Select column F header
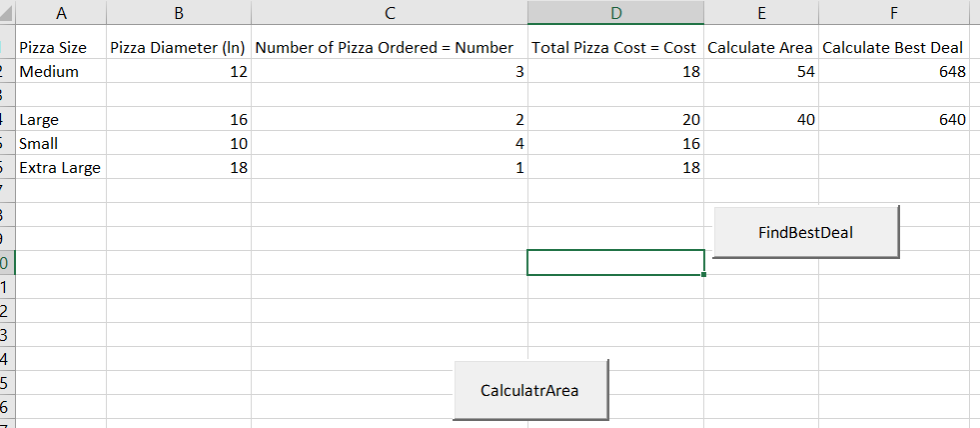This screenshot has height=428, width=980. tap(894, 13)
